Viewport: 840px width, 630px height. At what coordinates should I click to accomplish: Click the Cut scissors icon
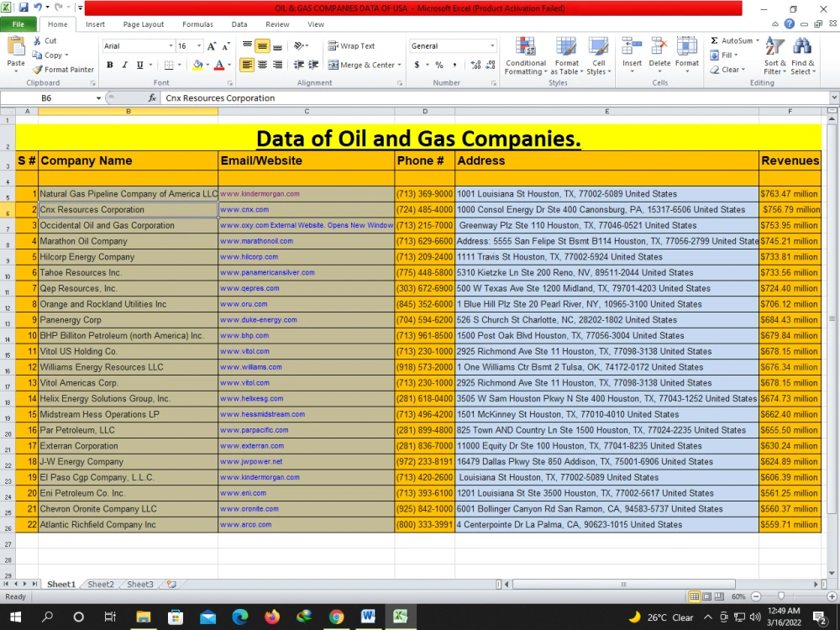coord(37,40)
